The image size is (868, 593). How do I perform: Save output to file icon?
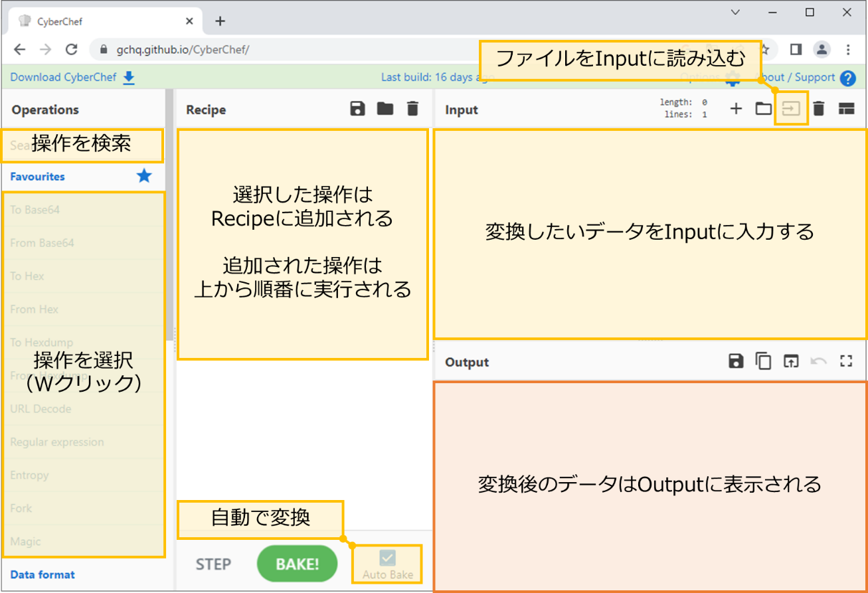(736, 361)
